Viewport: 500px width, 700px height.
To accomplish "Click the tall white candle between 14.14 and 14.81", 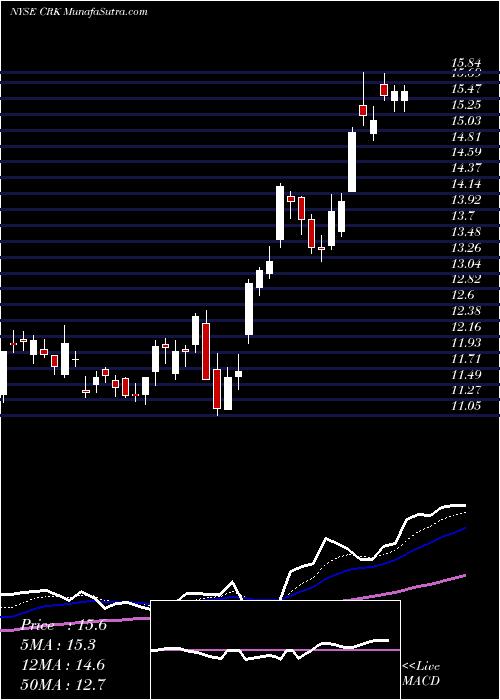I will coord(352,162).
